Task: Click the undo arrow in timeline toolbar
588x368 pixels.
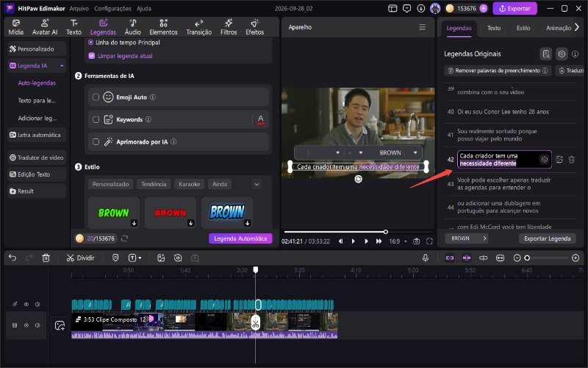Action: 12,258
